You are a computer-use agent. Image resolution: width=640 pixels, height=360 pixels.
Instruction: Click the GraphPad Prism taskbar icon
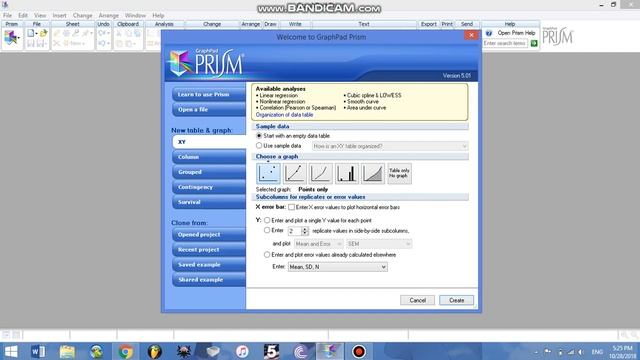329,351
